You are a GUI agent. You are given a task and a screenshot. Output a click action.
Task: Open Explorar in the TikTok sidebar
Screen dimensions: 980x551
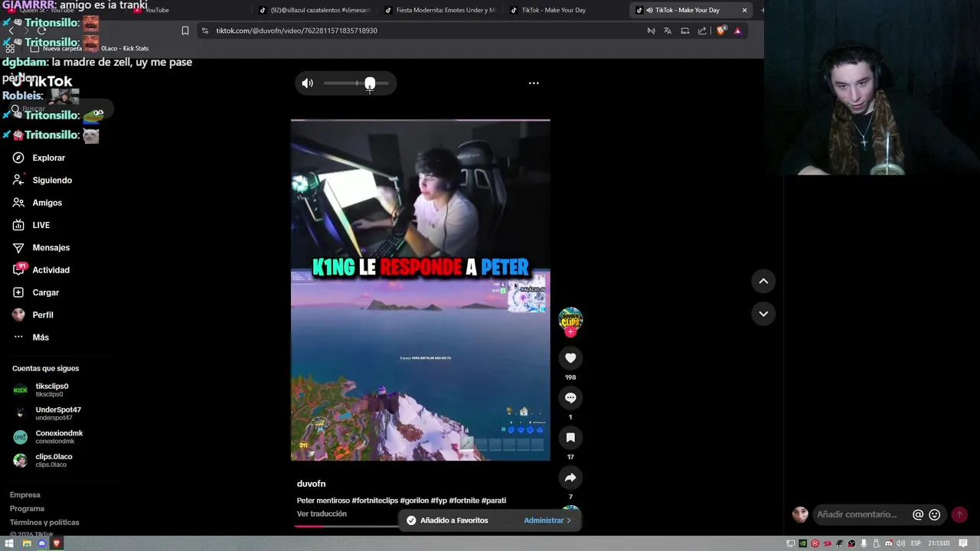pos(39,158)
